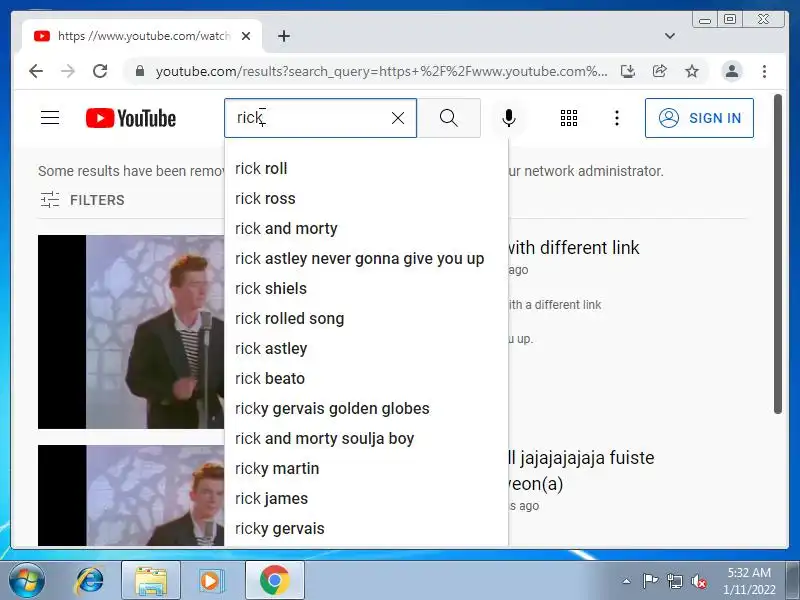
Task: Click the YouTube tab title
Action: click(144, 36)
